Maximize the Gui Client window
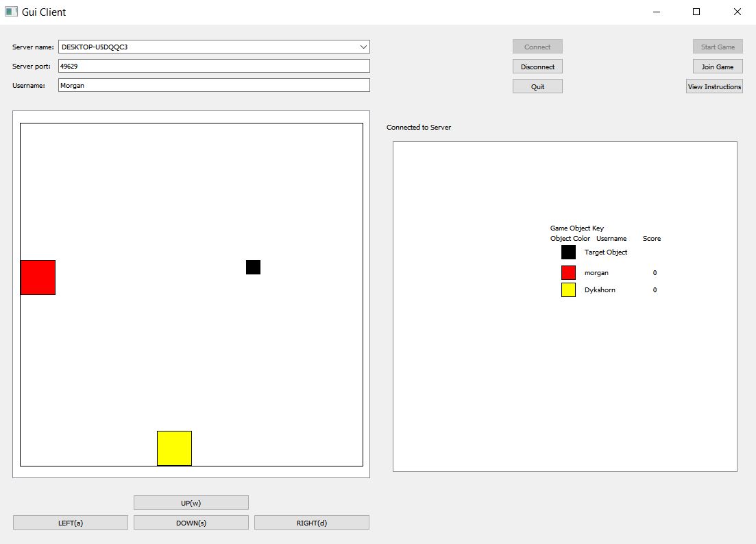Screen dimensions: 756x544 pos(696,12)
